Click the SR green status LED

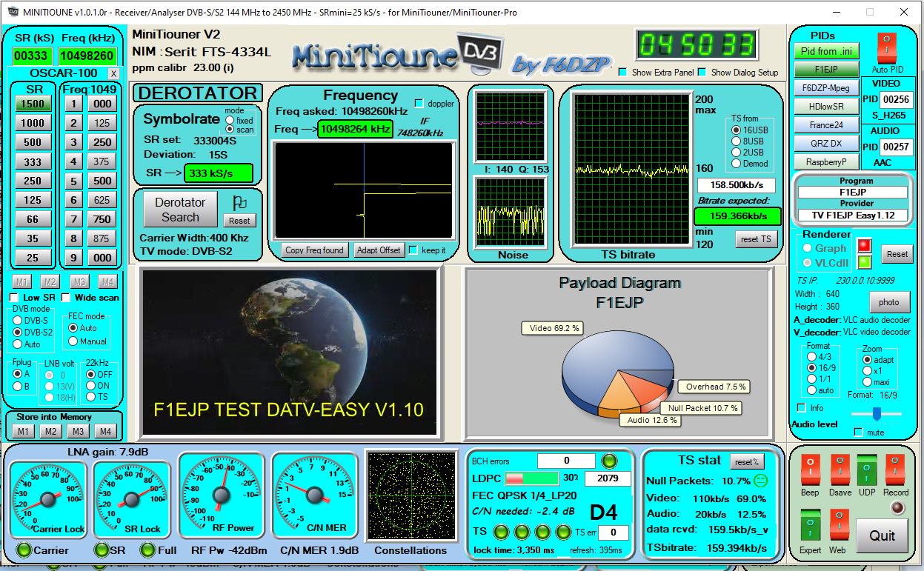101,550
